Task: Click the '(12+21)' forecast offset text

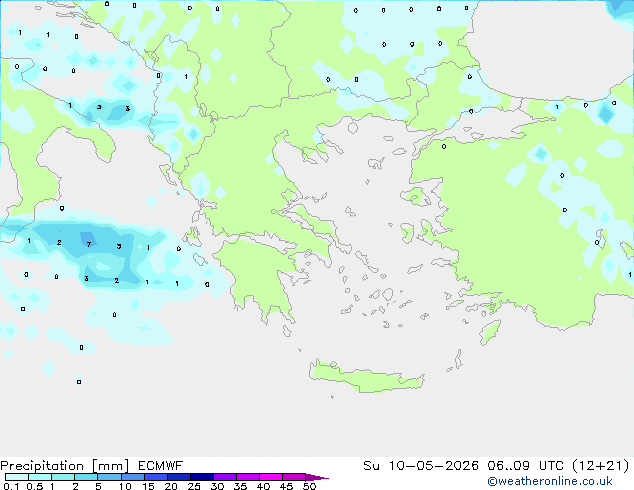Action: (601, 466)
